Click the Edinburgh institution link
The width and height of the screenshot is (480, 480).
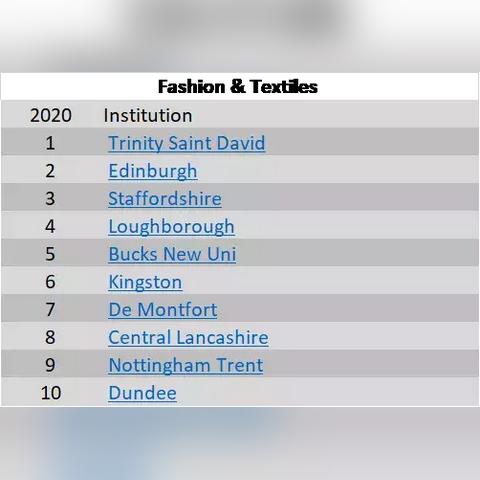point(153,171)
